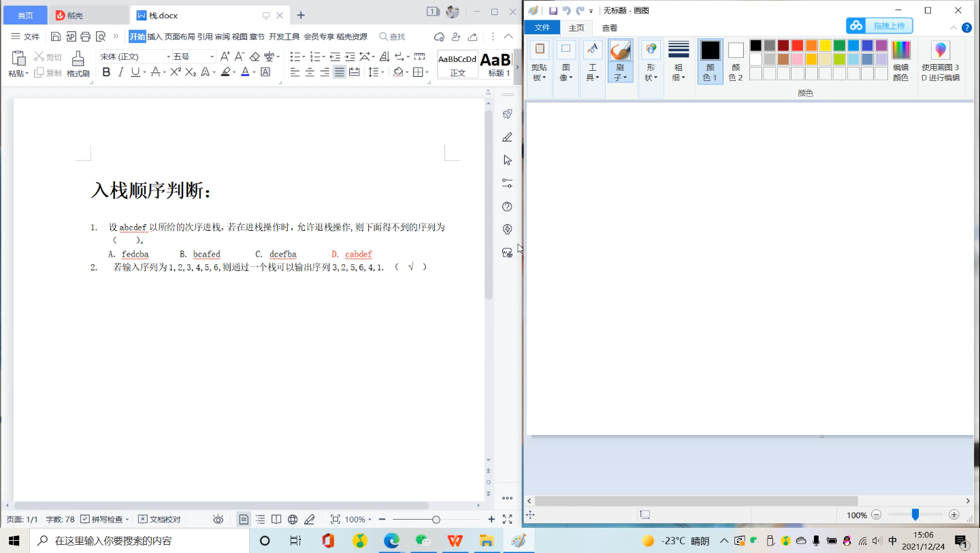The image size is (980, 553).
Task: Toggle bold formatting on selected text
Action: point(106,72)
